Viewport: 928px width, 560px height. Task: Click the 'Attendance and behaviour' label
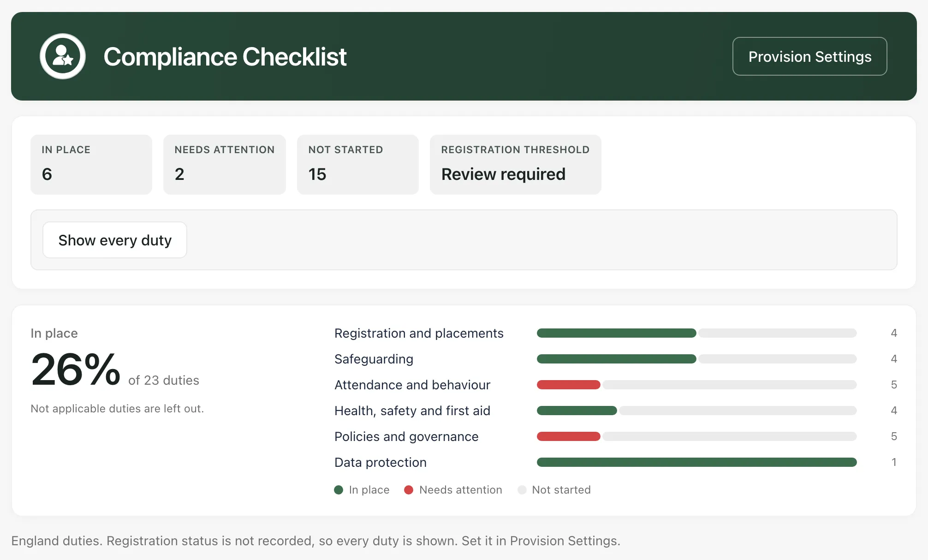[x=412, y=385]
